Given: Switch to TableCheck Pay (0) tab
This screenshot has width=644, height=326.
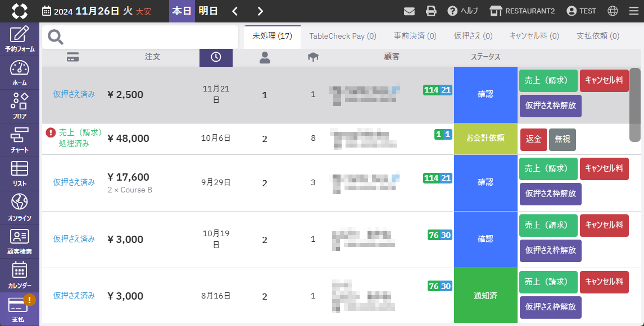Looking at the screenshot, I should [343, 36].
